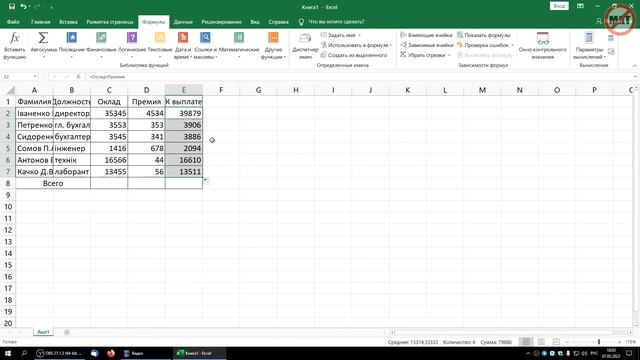
Task: Switch to the Вид tab
Action: 255,22
